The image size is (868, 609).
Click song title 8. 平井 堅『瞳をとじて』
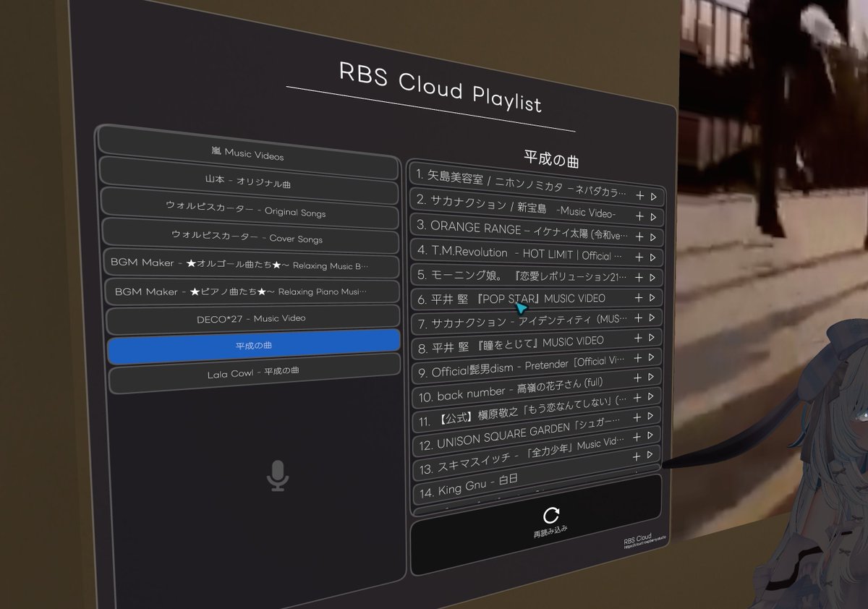[x=511, y=344]
